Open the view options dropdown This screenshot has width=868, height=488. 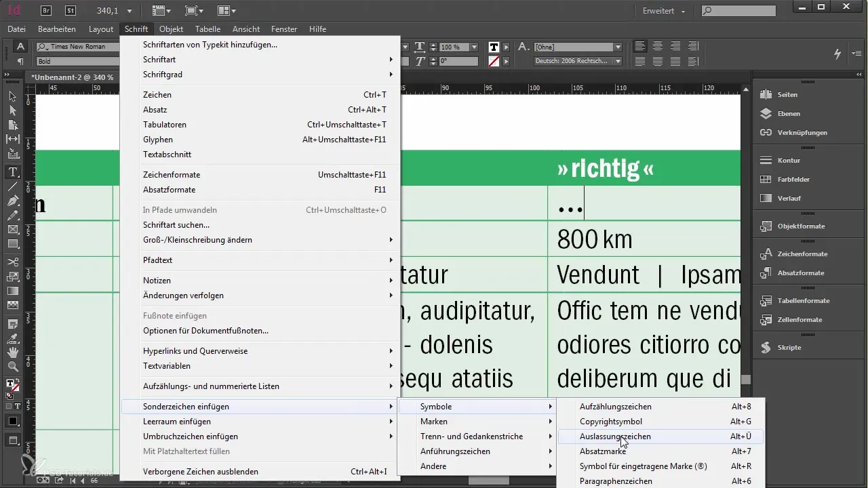point(161,10)
